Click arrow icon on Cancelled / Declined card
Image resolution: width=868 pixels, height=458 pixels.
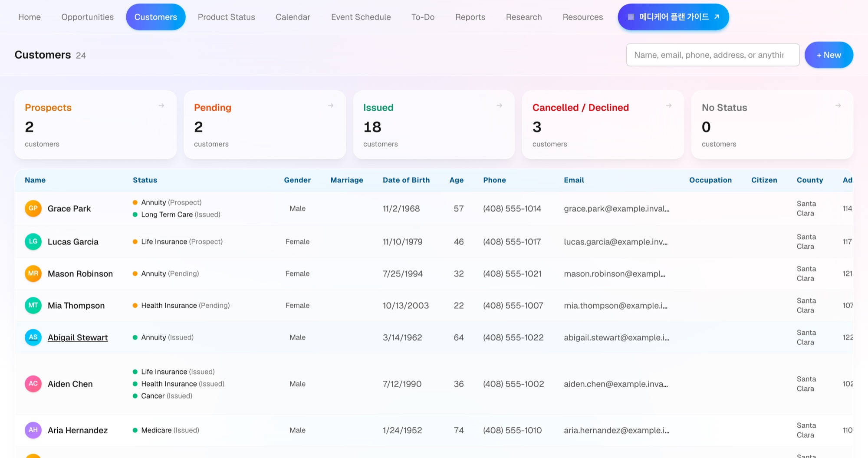[669, 105]
